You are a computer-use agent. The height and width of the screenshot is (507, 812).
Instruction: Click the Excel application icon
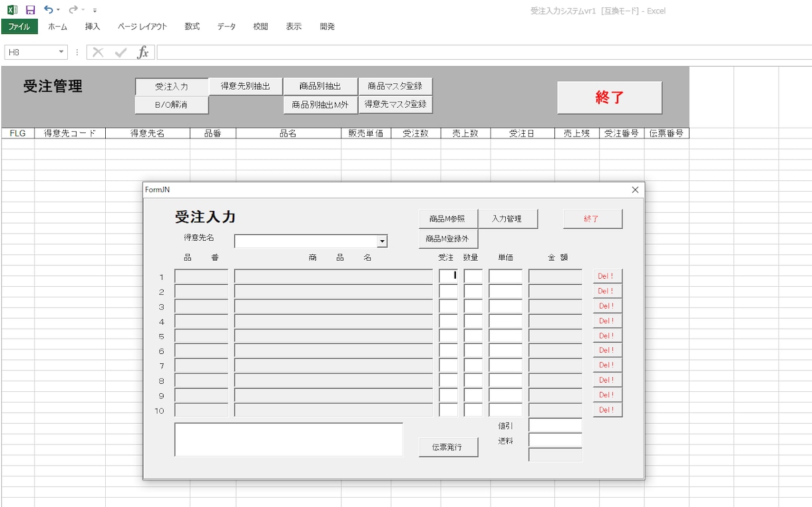tap(12, 10)
